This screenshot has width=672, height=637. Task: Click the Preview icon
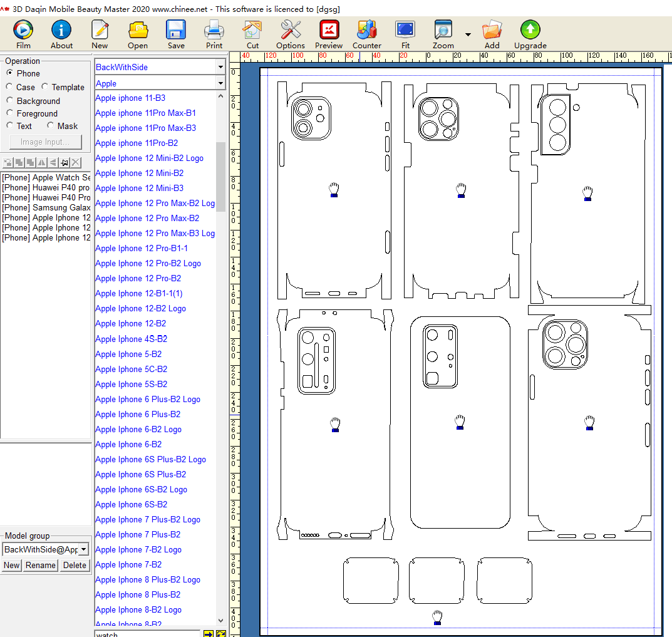coord(329,29)
